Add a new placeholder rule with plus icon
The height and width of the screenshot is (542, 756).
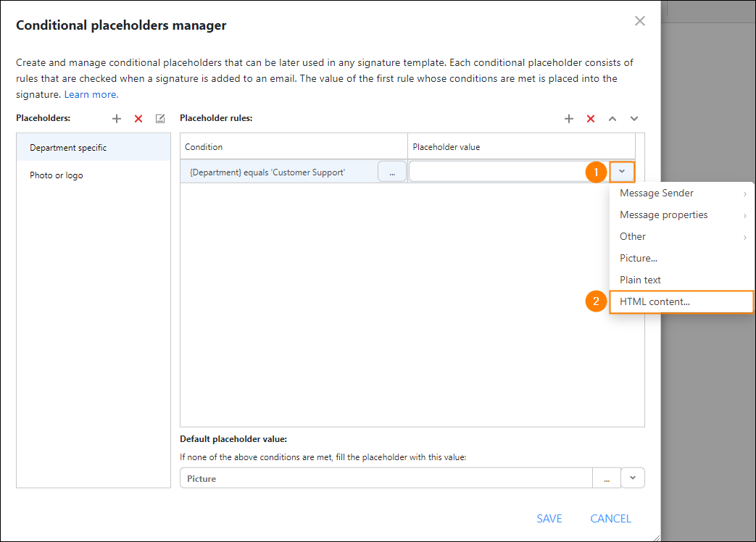click(569, 118)
